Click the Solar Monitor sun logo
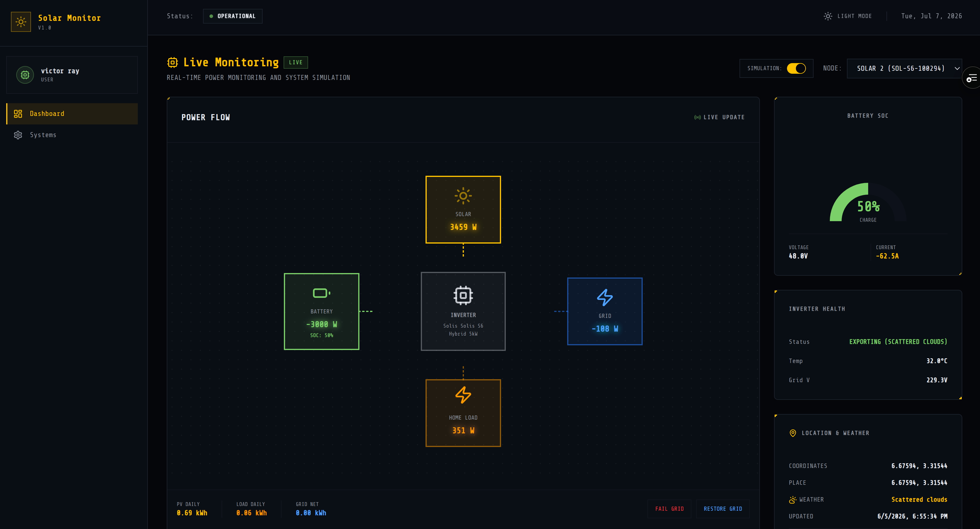 (21, 22)
